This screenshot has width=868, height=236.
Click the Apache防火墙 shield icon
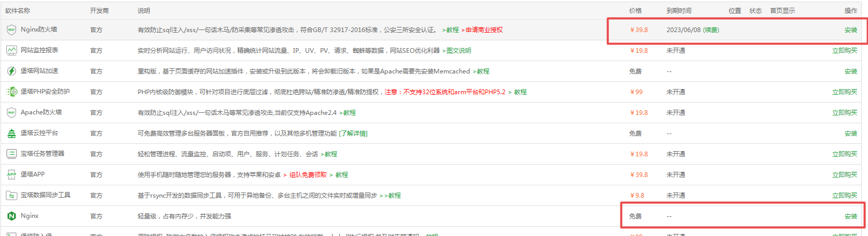click(11, 113)
